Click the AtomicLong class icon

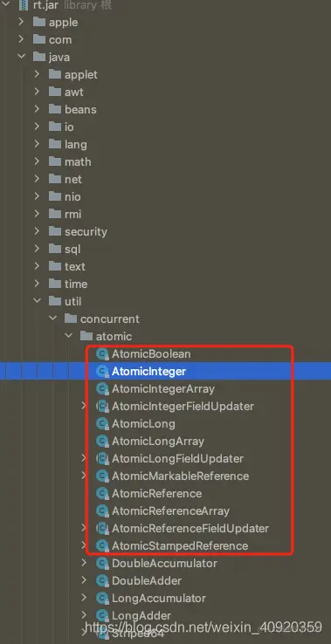tap(102, 423)
